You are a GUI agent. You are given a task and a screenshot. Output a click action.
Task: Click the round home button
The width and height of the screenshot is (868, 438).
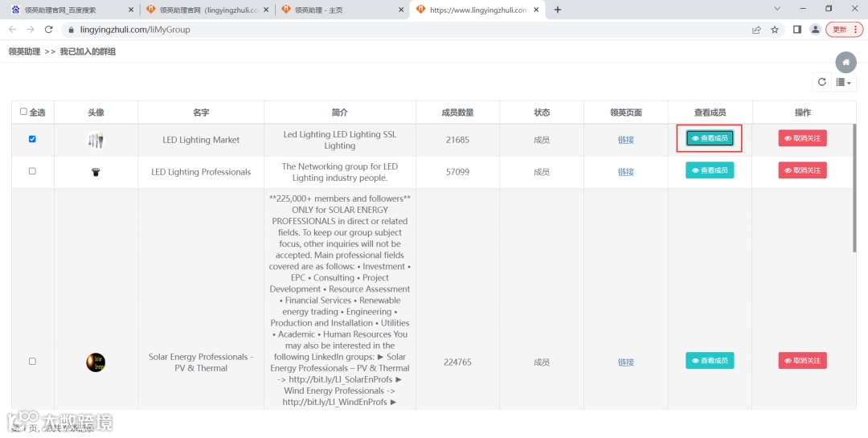click(845, 62)
